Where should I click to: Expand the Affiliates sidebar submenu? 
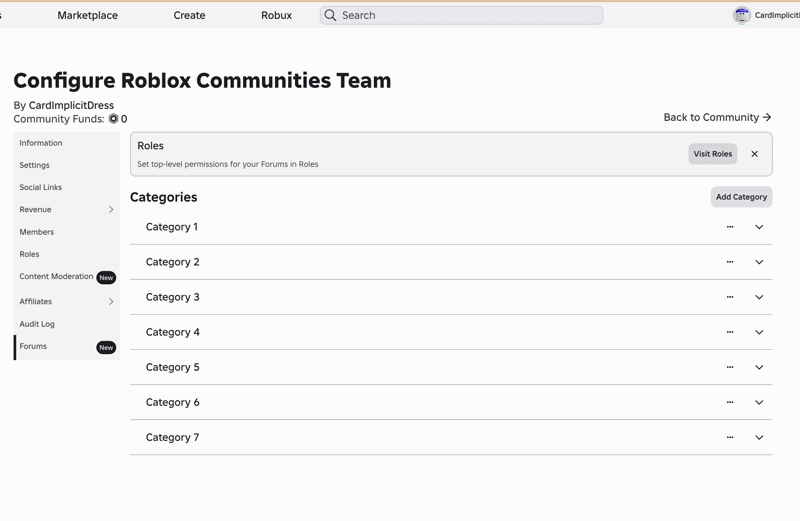[x=111, y=302]
